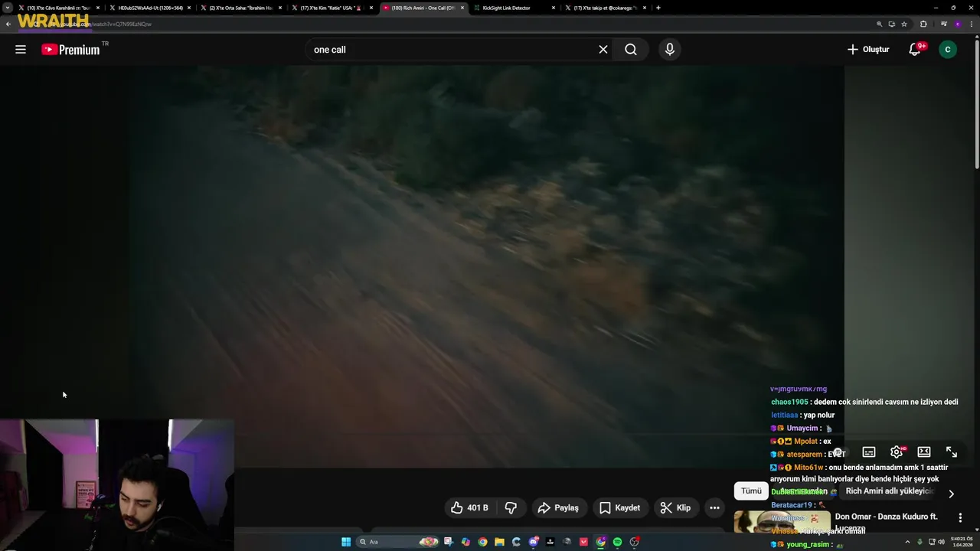Show hidden system tray icons chevron
The height and width of the screenshot is (551, 980).
click(x=907, y=542)
